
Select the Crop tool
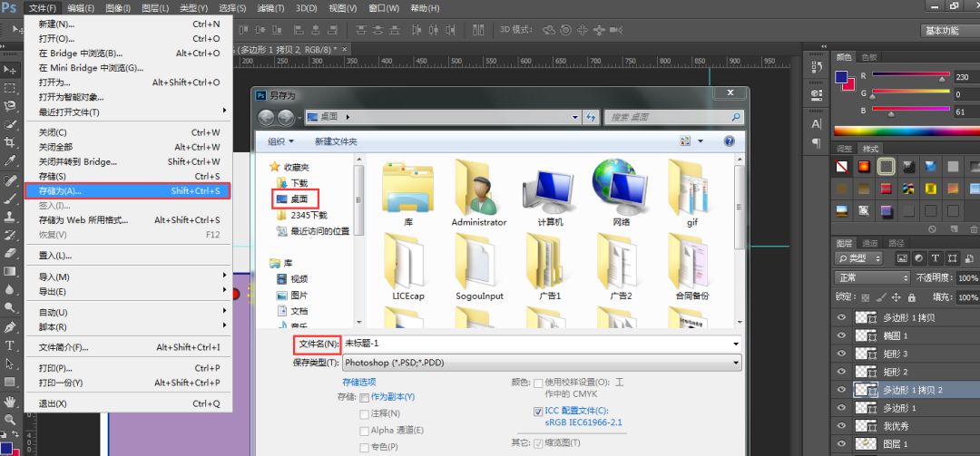pos(10,142)
